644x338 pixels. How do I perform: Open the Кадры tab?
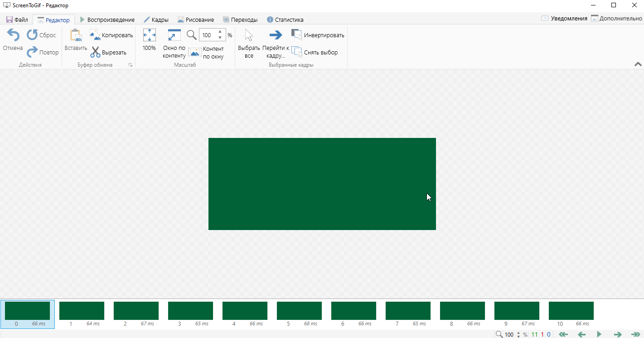[x=156, y=20]
